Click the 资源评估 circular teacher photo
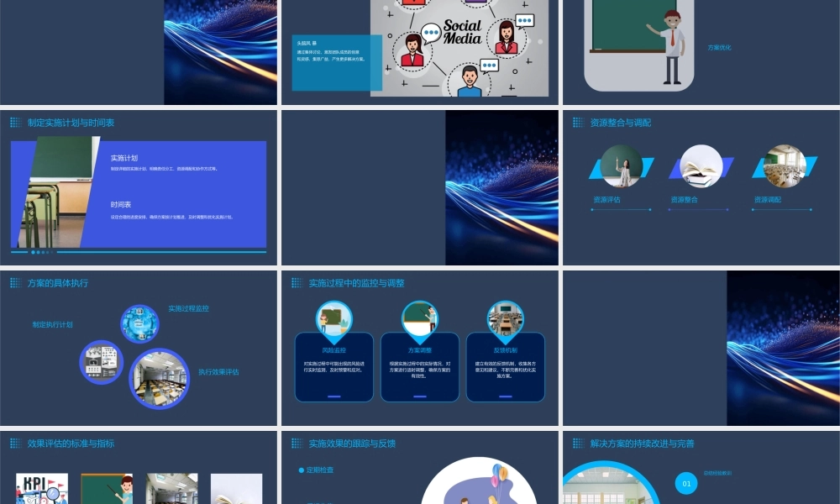The height and width of the screenshot is (504, 840). [x=622, y=166]
